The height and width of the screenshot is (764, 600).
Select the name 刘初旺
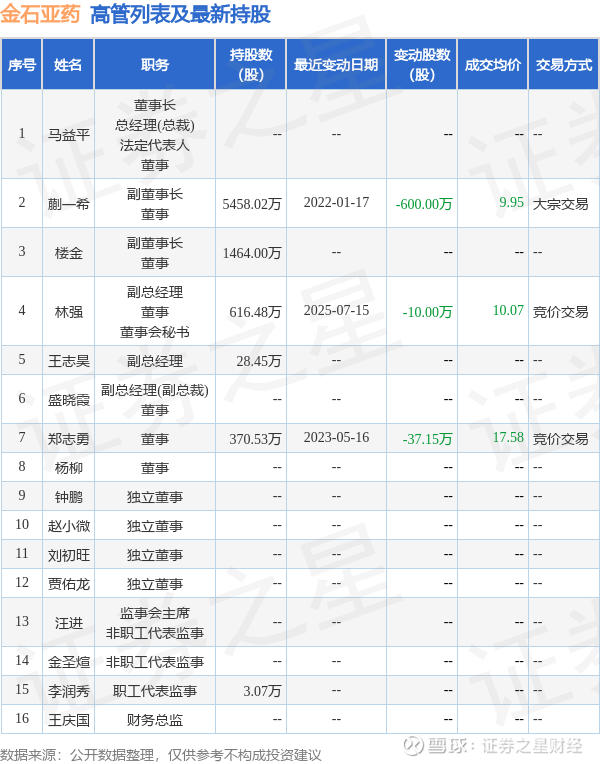(x=68, y=555)
